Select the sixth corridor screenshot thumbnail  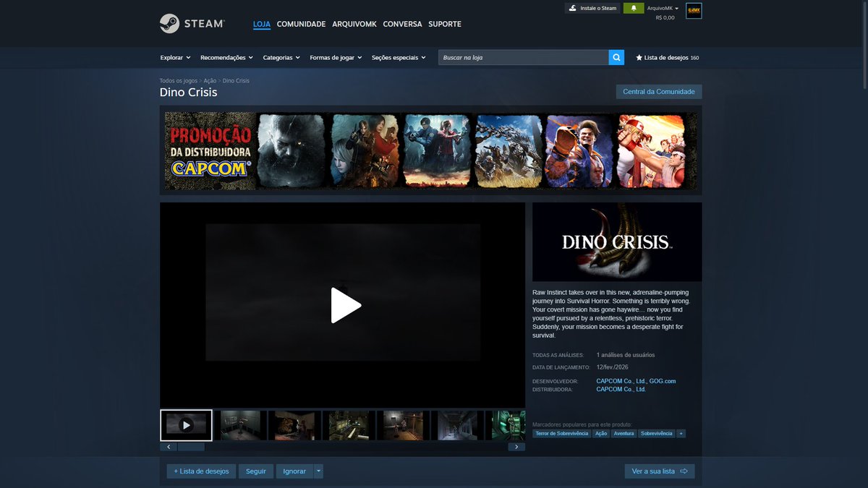coord(458,425)
